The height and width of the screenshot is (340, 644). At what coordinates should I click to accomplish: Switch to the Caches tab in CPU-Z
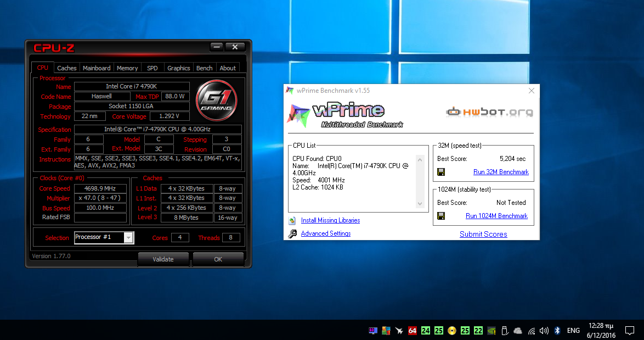[66, 68]
